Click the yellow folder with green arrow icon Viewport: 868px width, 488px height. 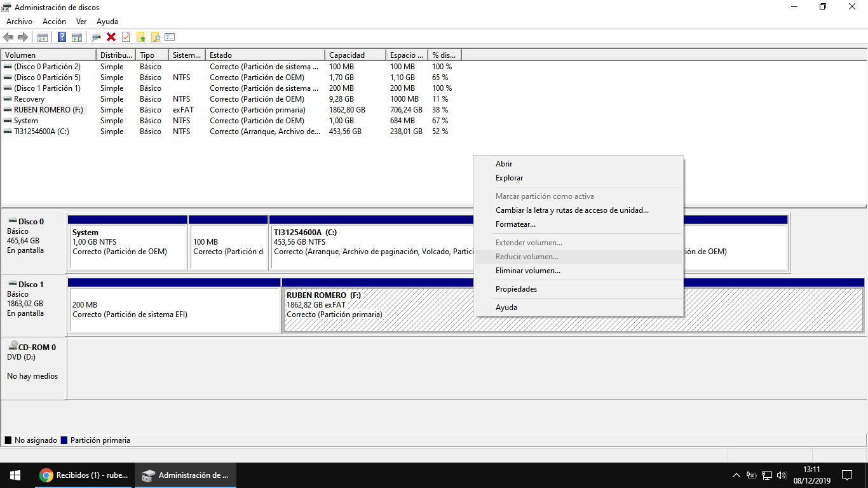point(141,37)
